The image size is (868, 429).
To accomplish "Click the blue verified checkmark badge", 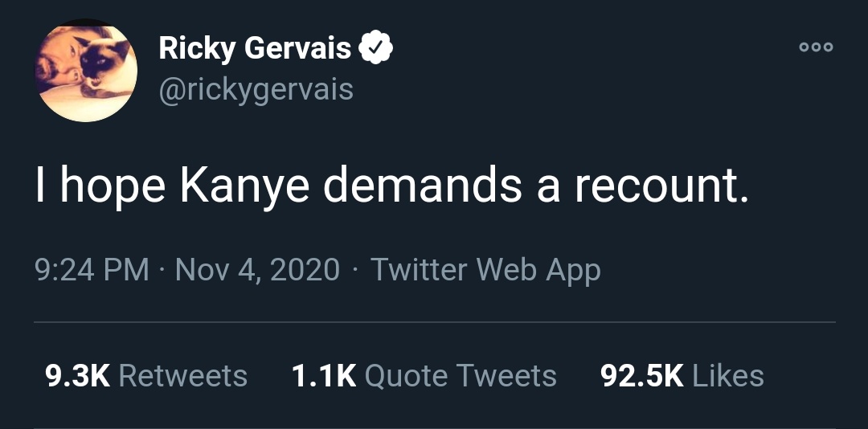I will pyautogui.click(x=375, y=48).
